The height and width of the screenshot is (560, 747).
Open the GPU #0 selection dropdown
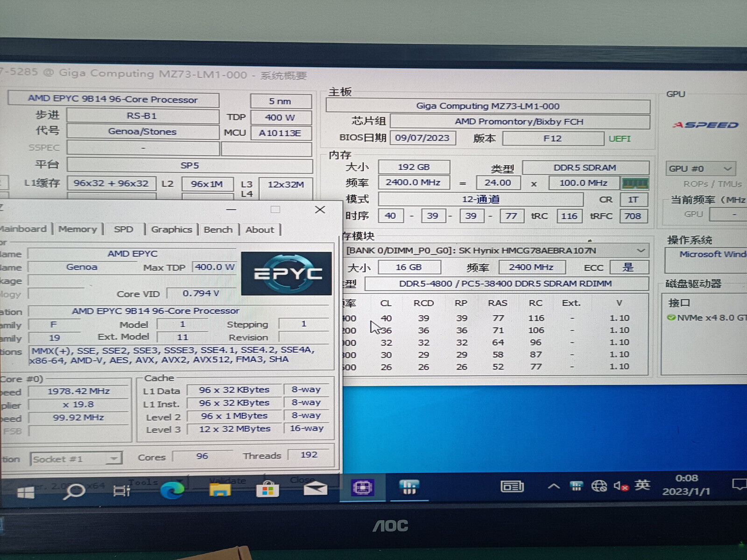[x=727, y=168]
